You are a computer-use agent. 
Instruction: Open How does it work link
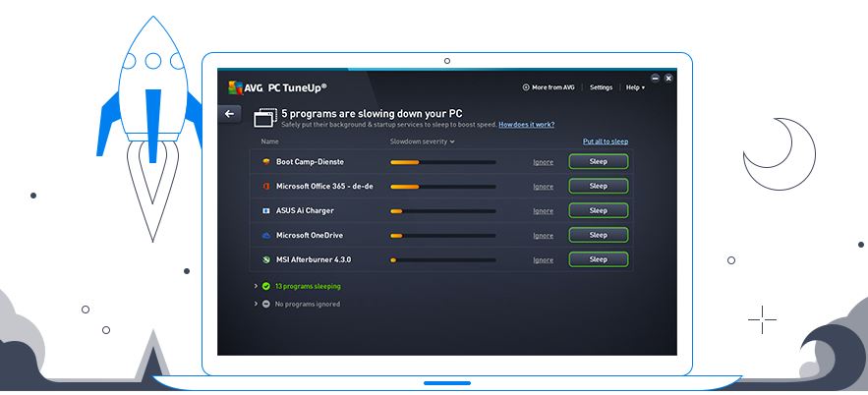point(527,125)
